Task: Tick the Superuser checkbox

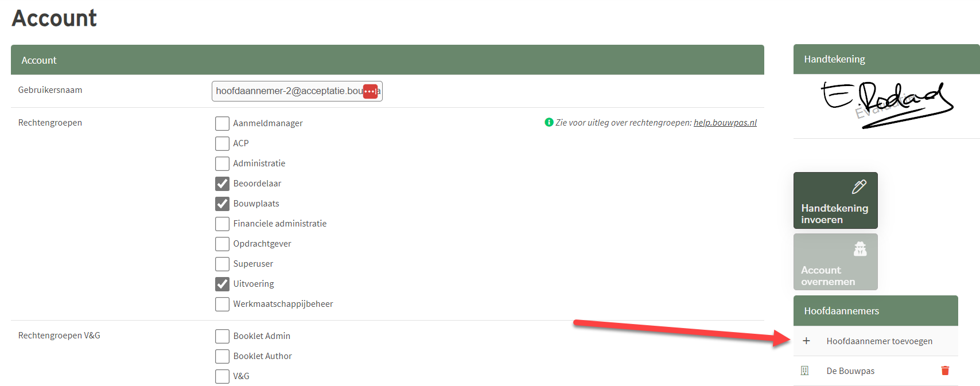Action: (x=222, y=264)
